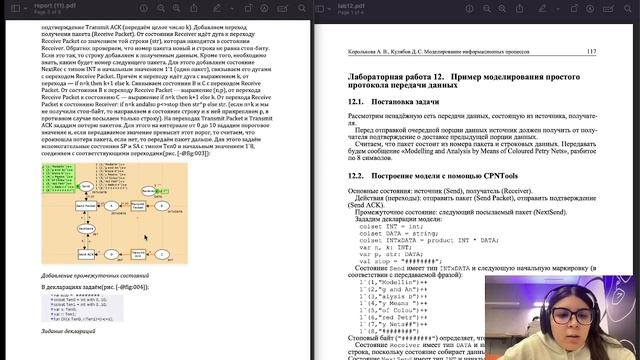Click section heading '12.2. Построение модели с помощью CPNTools'

click(433, 176)
